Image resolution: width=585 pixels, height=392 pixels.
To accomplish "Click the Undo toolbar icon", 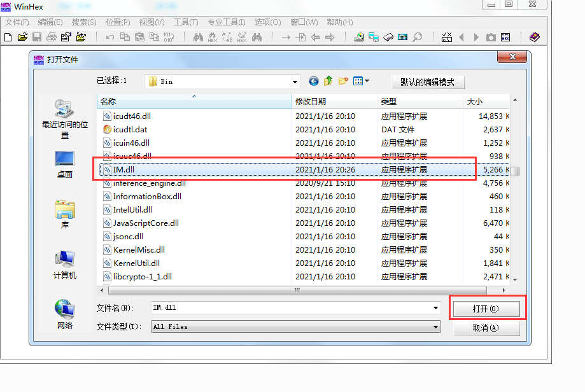I will (109, 38).
